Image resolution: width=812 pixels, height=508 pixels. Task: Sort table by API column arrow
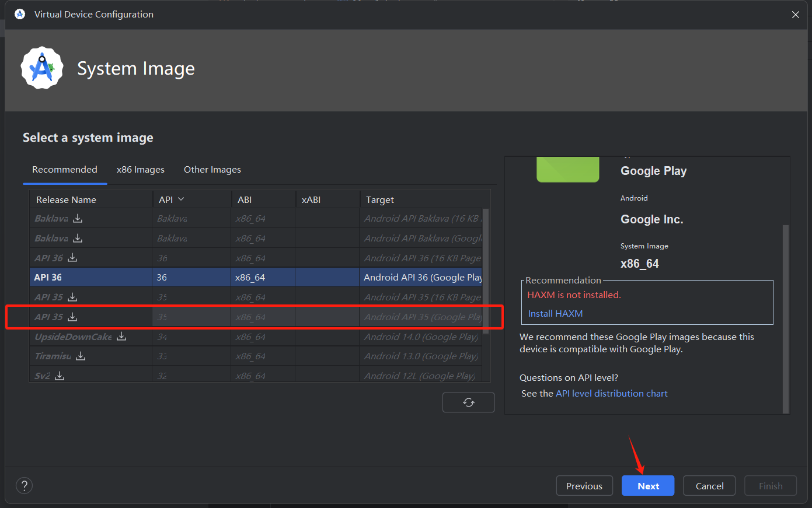point(181,199)
